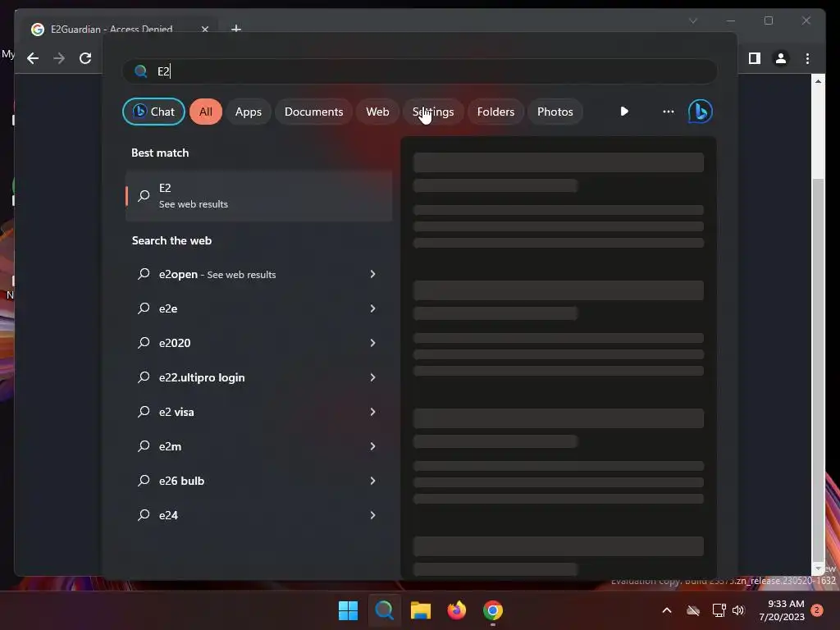Launch Firefox from the taskbar
Image resolution: width=840 pixels, height=630 pixels.
[456, 610]
